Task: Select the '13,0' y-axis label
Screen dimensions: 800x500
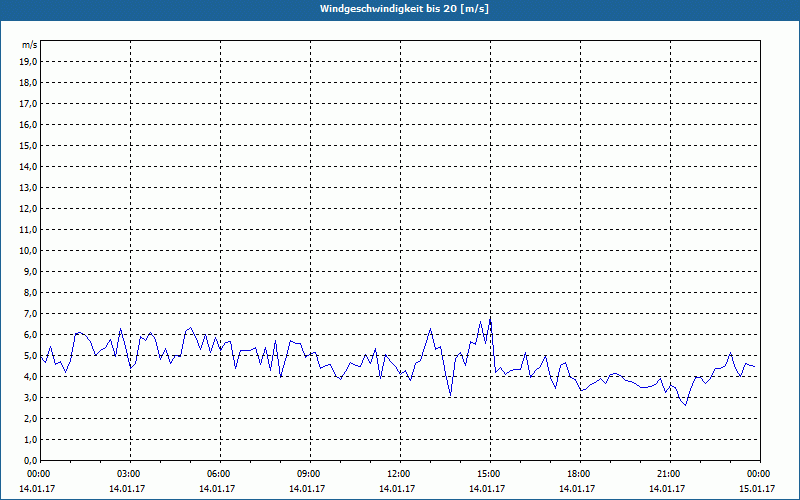Action: [28, 188]
